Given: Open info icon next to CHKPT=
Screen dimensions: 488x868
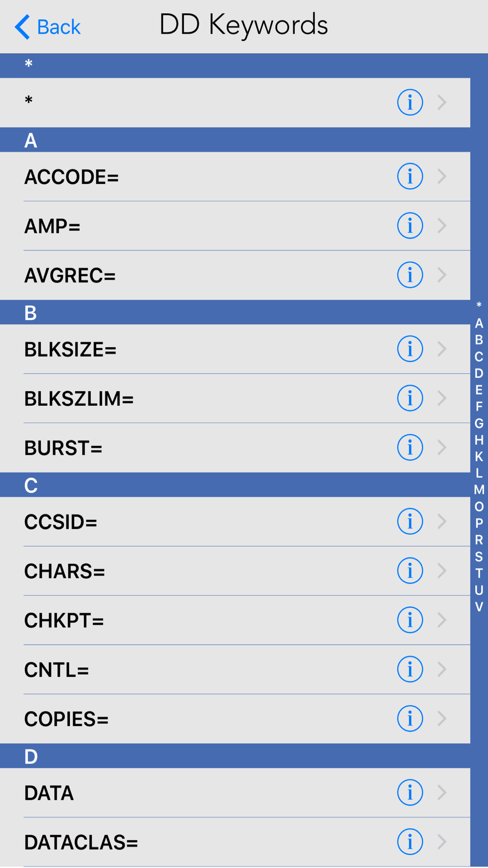Looking at the screenshot, I should pos(410,620).
